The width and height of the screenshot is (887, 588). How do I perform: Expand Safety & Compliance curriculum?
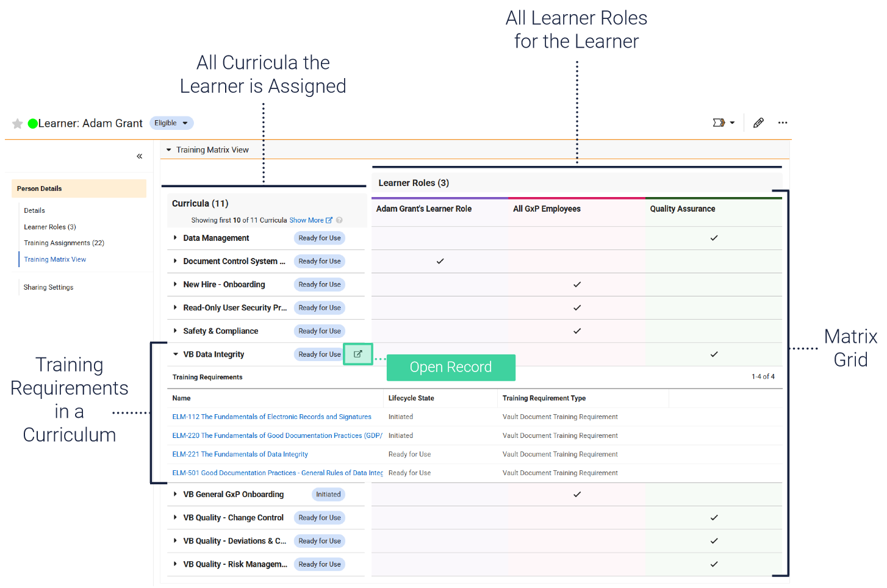pyautogui.click(x=175, y=331)
